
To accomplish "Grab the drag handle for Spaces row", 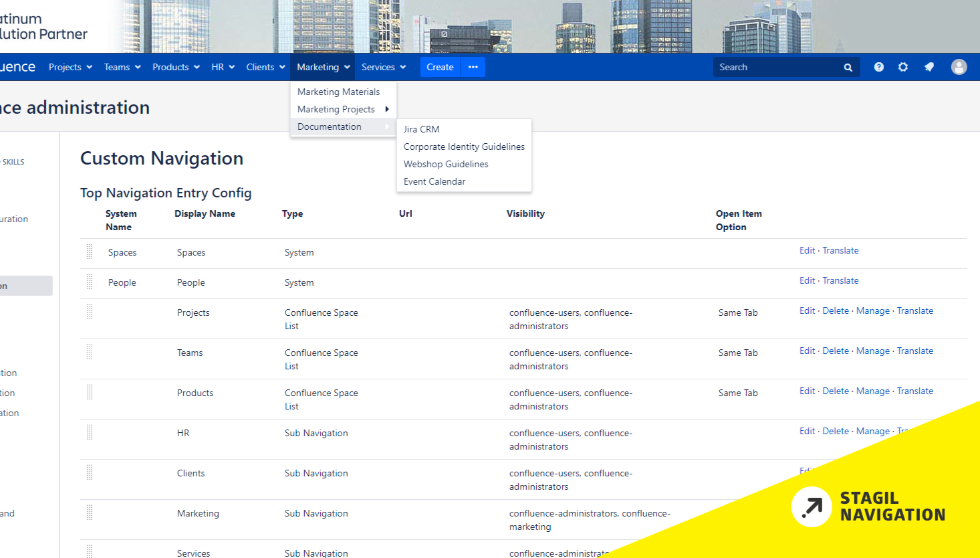I will click(x=90, y=252).
